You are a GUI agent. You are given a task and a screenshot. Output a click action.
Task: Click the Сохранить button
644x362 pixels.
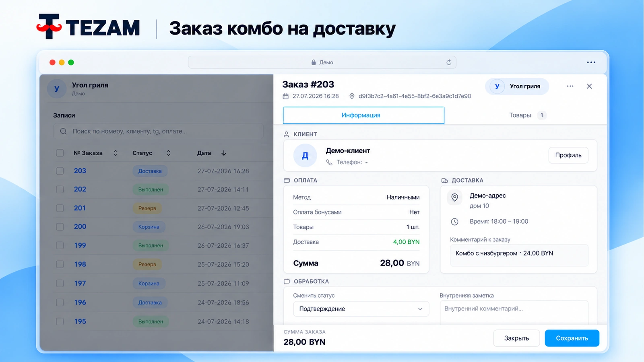572,338
